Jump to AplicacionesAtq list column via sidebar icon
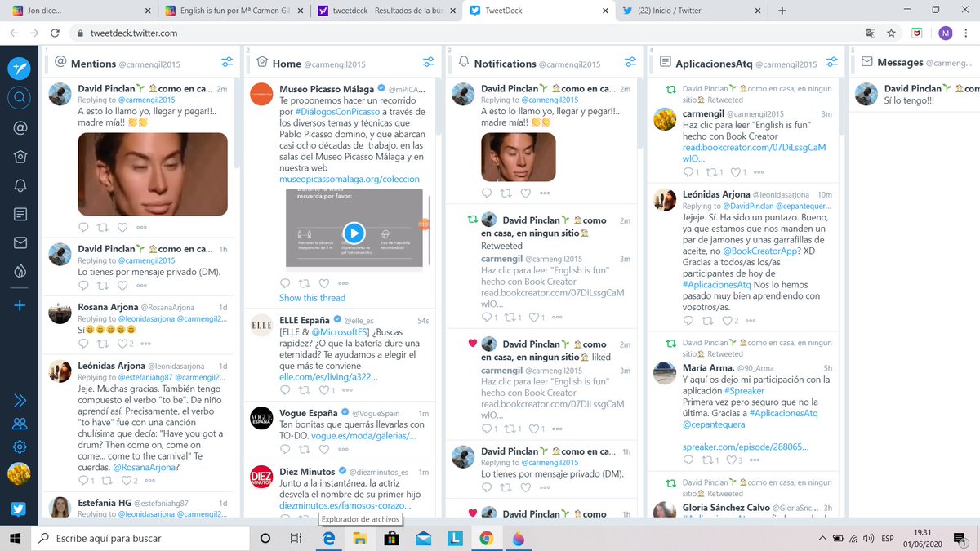 coord(20,214)
